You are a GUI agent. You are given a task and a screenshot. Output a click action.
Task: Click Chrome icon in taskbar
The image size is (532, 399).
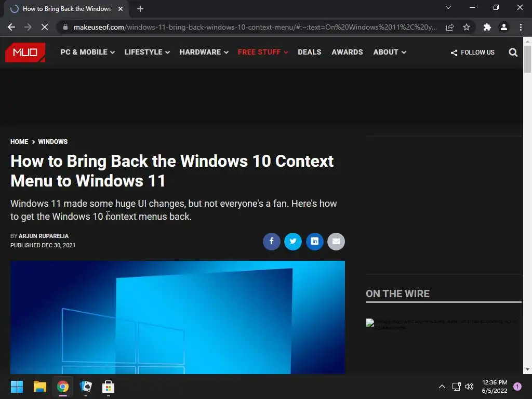point(63,387)
